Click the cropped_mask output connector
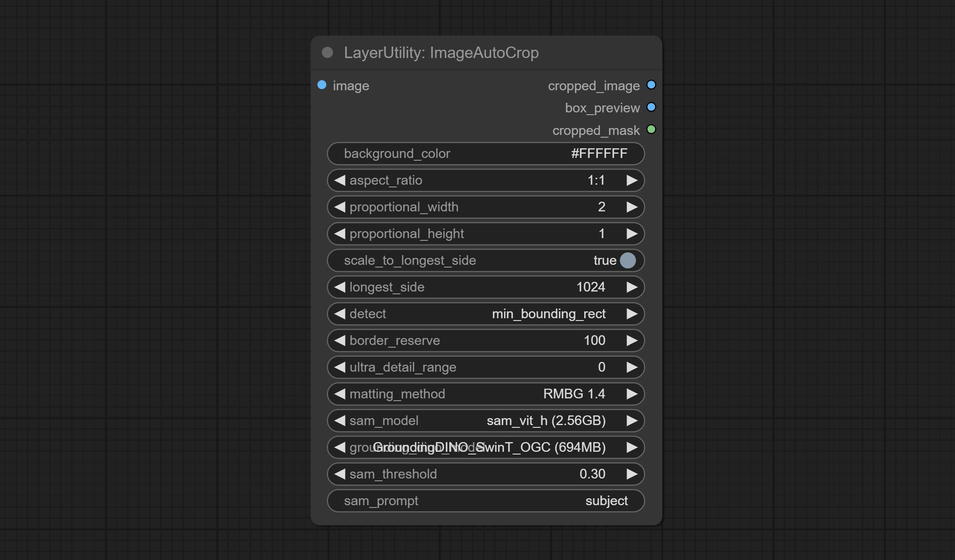This screenshot has width=955, height=560. pos(651,129)
